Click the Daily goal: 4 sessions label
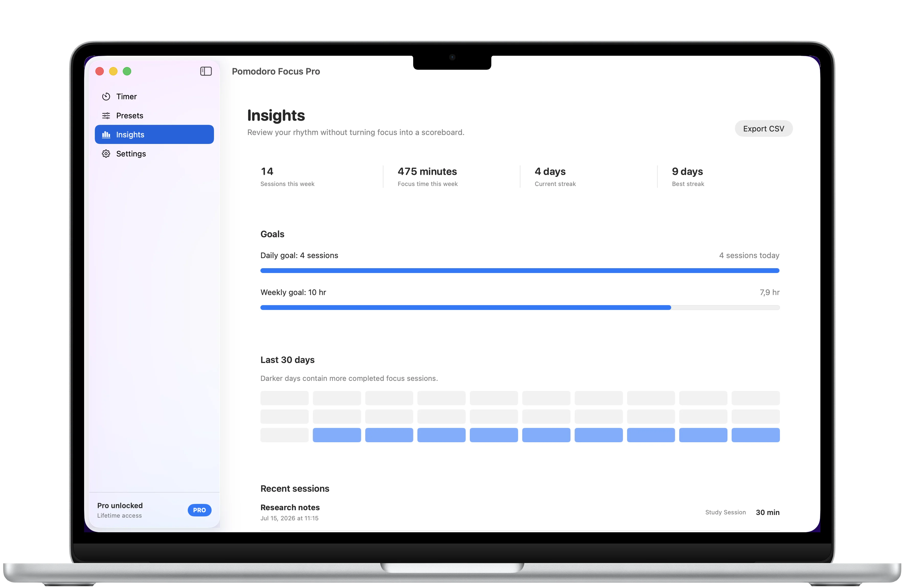The height and width of the screenshot is (588, 905). click(x=299, y=255)
